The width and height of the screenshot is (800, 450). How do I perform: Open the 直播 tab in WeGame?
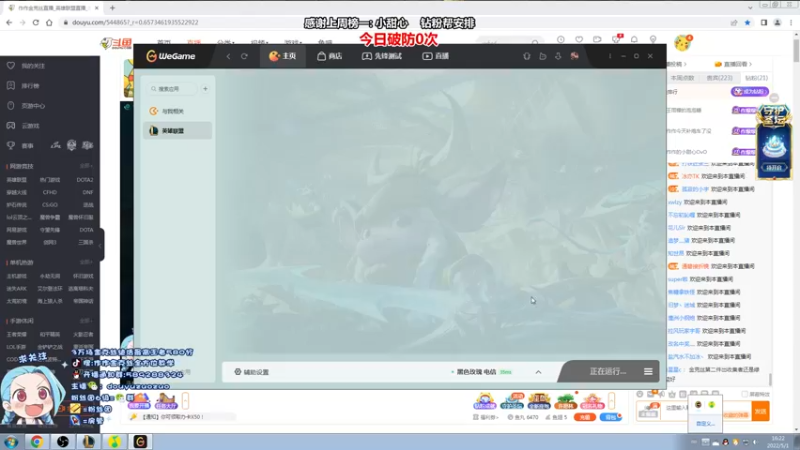435,56
